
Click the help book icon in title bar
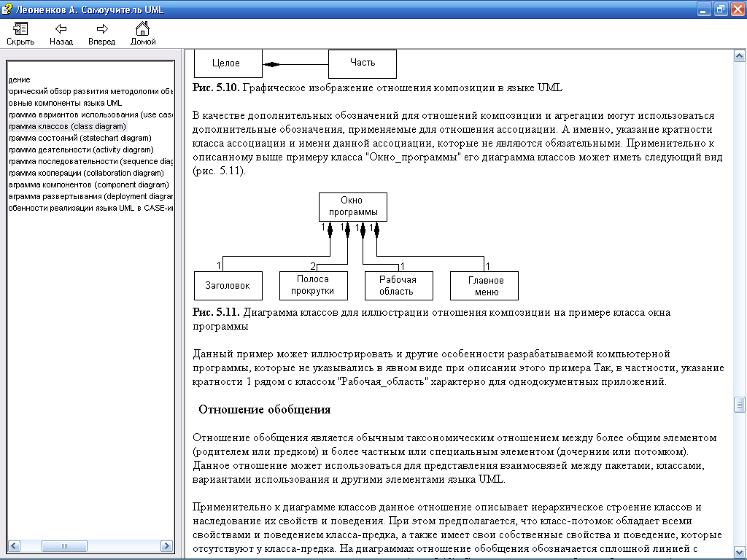click(7, 9)
